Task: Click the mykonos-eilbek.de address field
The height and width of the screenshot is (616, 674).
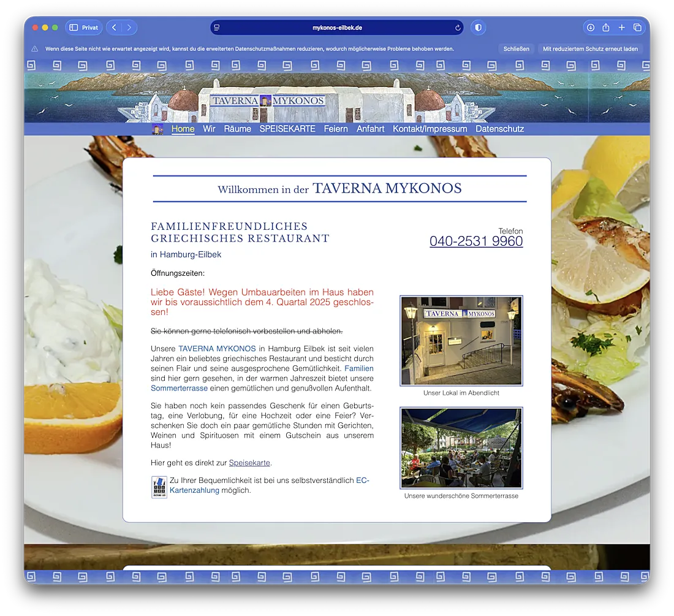Action: click(x=337, y=28)
